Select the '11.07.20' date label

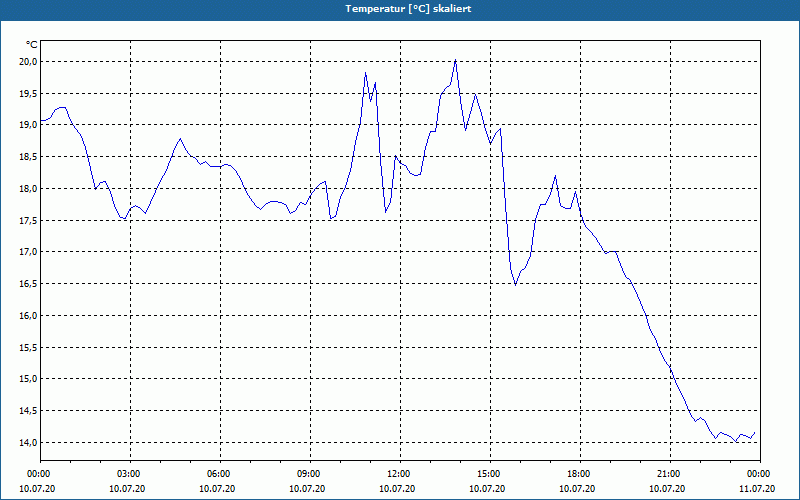point(757,489)
